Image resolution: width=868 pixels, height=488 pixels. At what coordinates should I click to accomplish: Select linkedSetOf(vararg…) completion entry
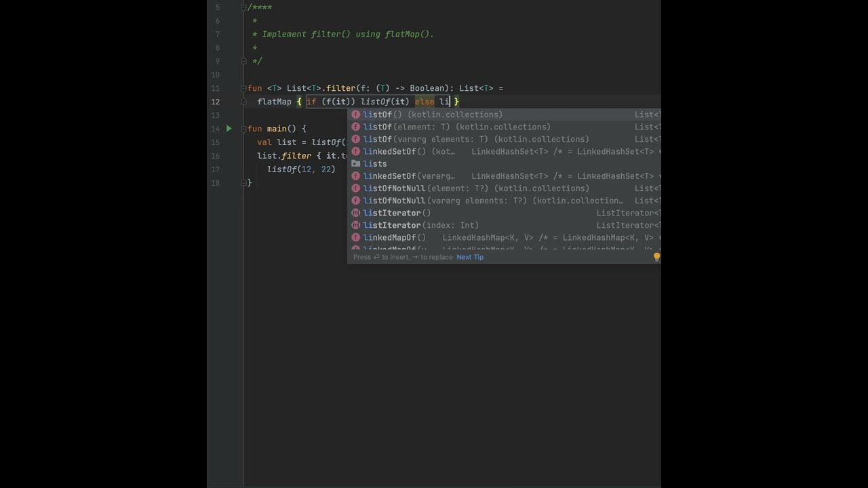pyautogui.click(x=504, y=176)
